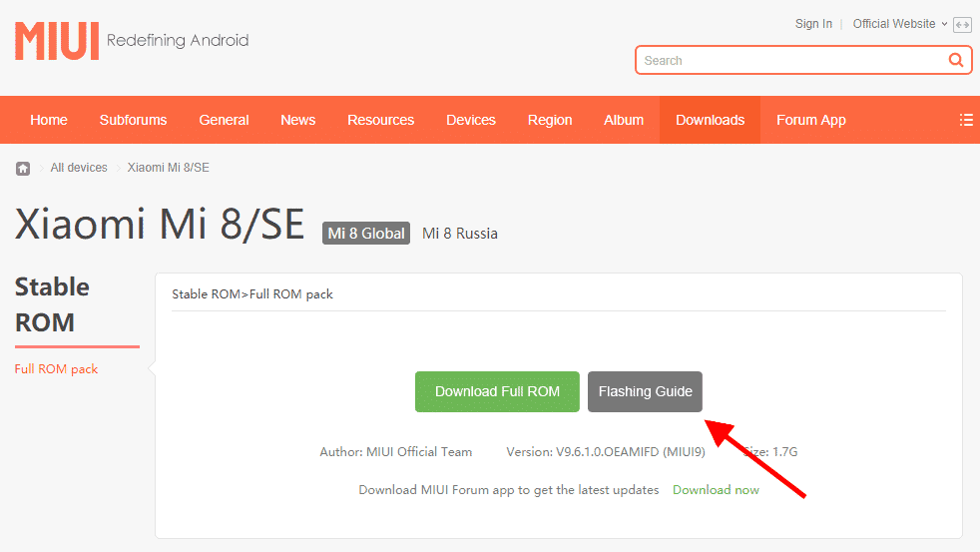Go to the Home menu item

click(49, 120)
